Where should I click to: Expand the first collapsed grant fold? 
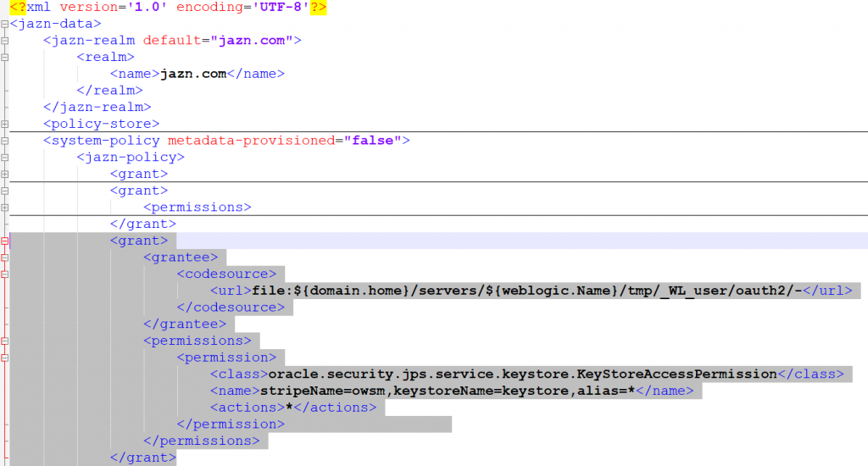(x=4, y=175)
